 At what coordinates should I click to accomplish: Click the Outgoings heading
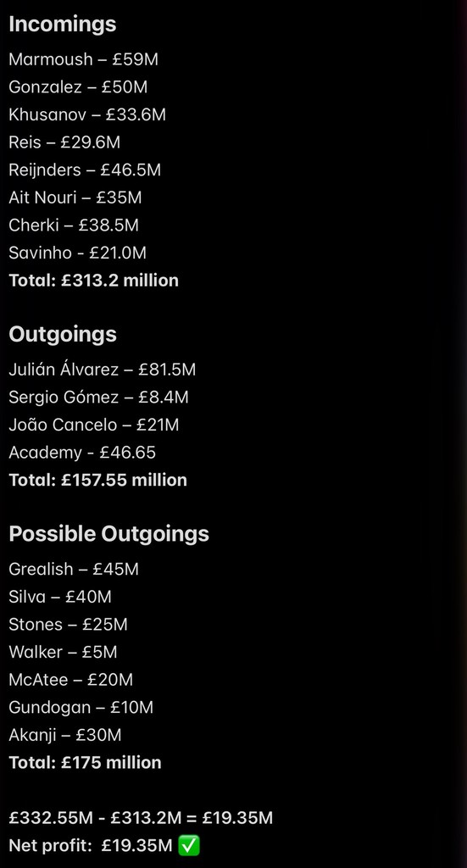tap(63, 334)
